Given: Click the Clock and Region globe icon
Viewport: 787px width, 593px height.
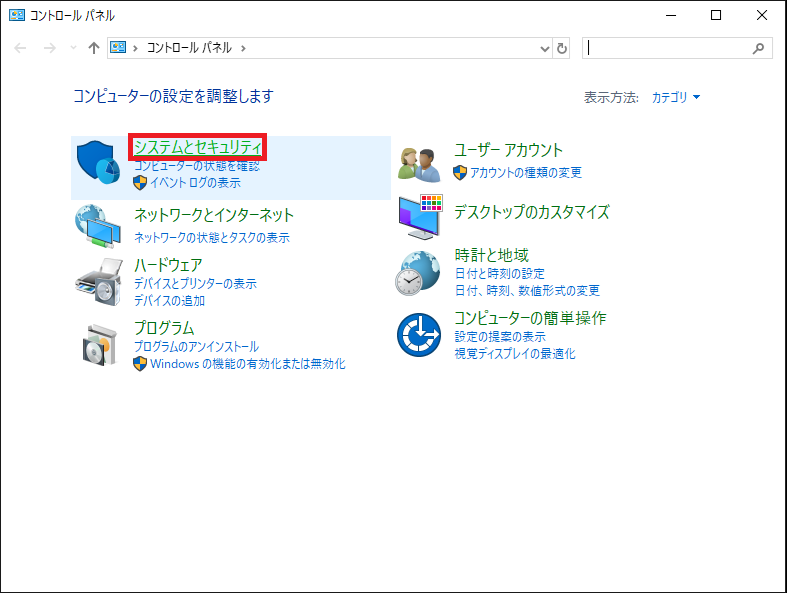Looking at the screenshot, I should point(418,273).
